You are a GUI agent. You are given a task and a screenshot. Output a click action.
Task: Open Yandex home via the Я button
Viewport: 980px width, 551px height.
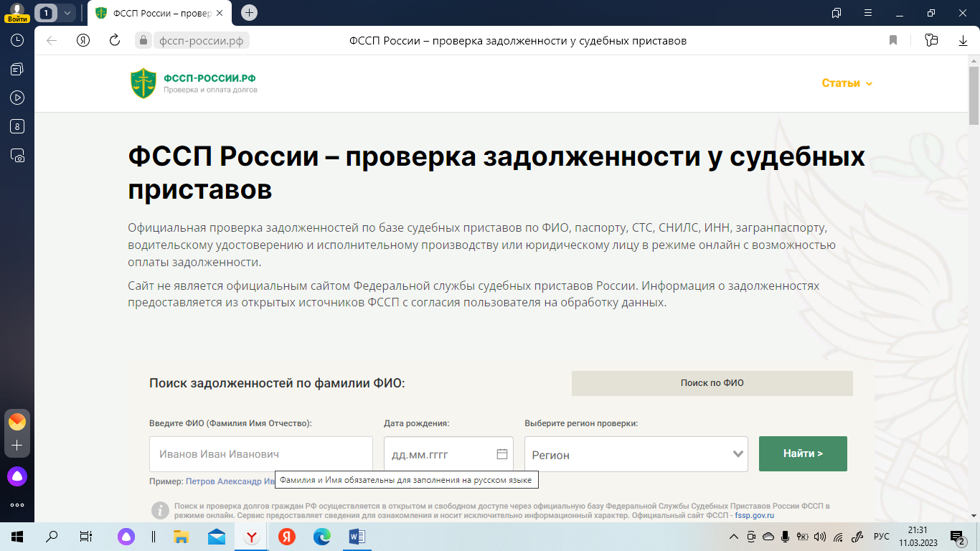83,41
